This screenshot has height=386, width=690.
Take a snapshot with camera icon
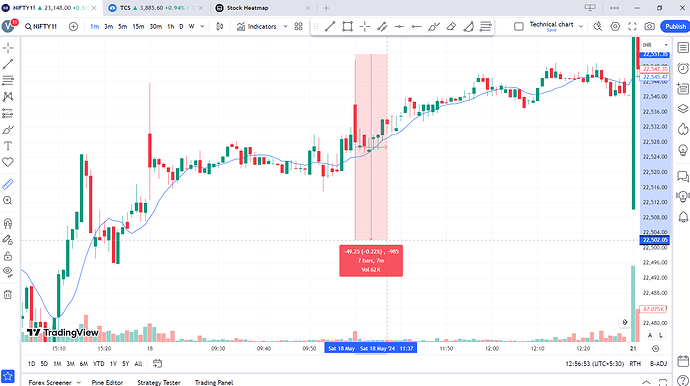pyautogui.click(x=650, y=26)
